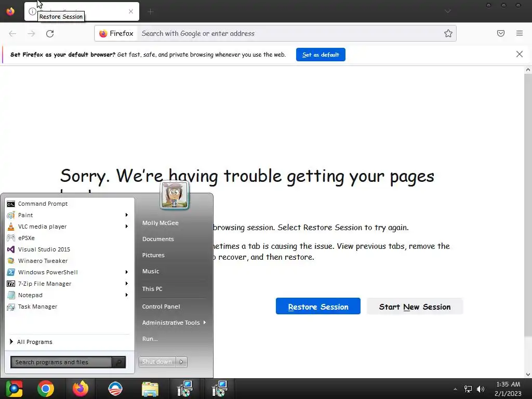
Task: Dismiss the default browser notification bar
Action: click(520, 54)
